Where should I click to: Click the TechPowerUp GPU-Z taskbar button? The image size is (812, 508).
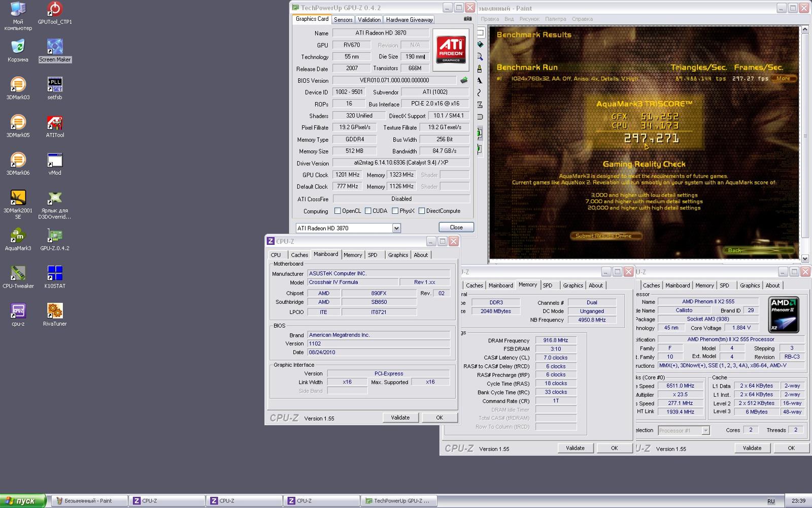399,501
